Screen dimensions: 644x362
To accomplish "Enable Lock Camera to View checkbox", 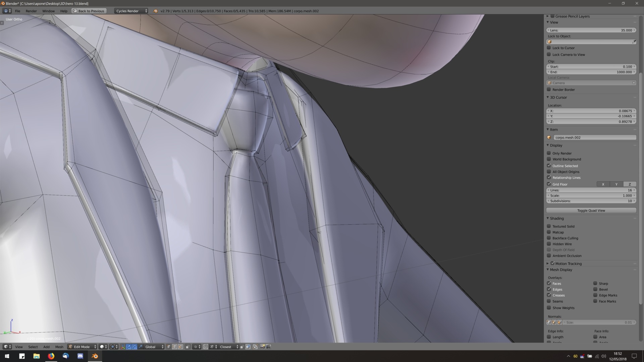I will [549, 54].
